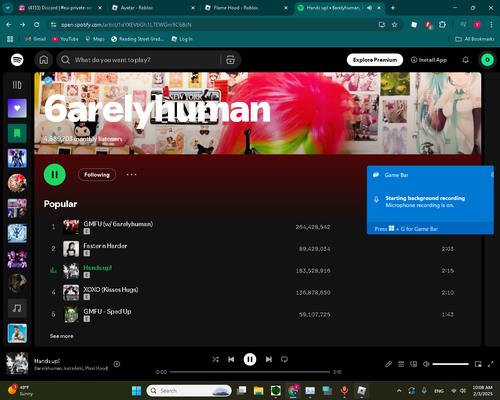Open the Browse icon in search bar
Image resolution: width=500 pixels, height=400 pixels.
tap(230, 60)
